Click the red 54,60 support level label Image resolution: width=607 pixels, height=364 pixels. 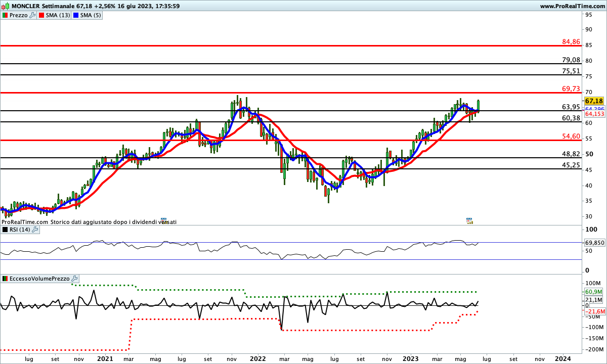click(x=571, y=136)
